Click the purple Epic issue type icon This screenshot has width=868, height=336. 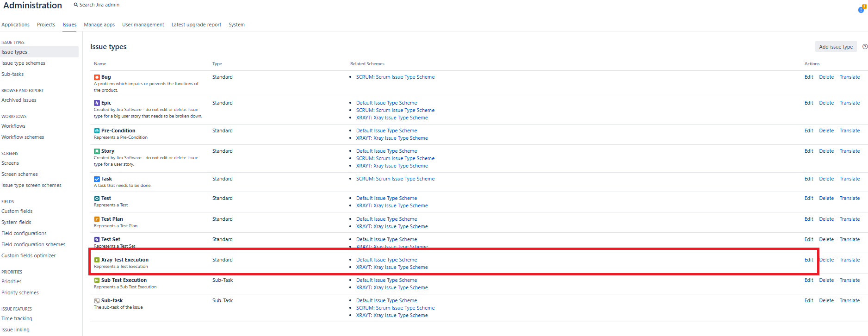97,103
